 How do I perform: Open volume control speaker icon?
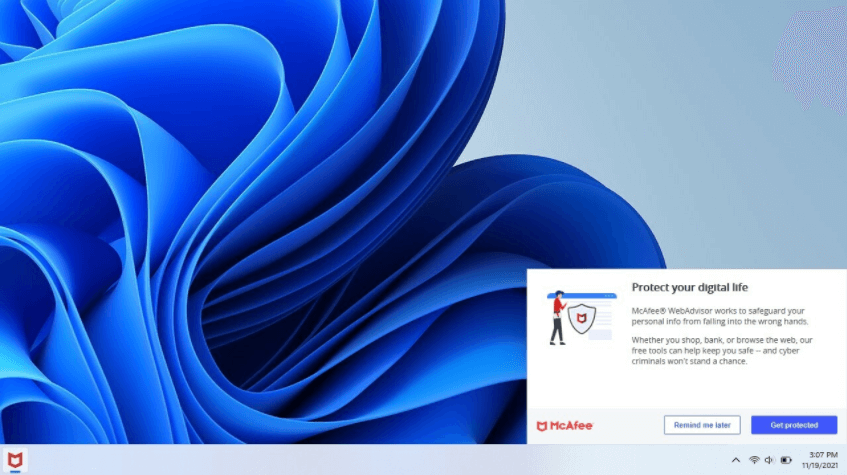(769, 460)
